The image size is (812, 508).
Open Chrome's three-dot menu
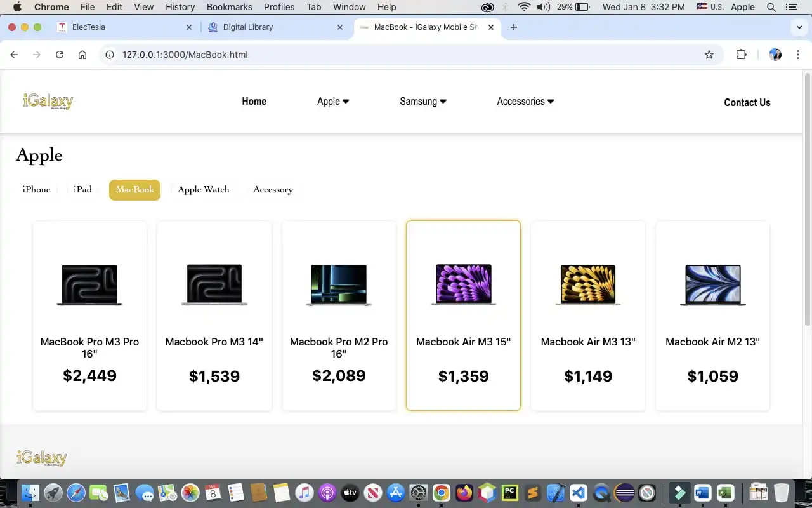797,55
